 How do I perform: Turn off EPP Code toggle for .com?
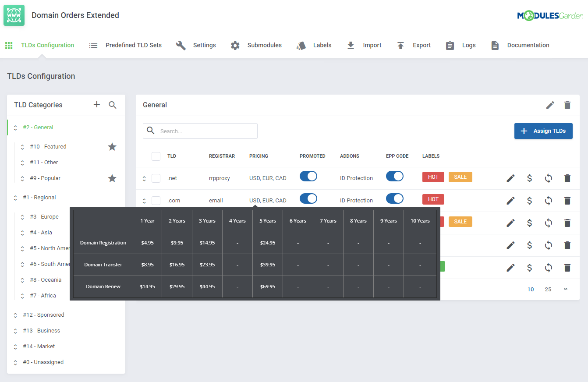click(x=395, y=199)
